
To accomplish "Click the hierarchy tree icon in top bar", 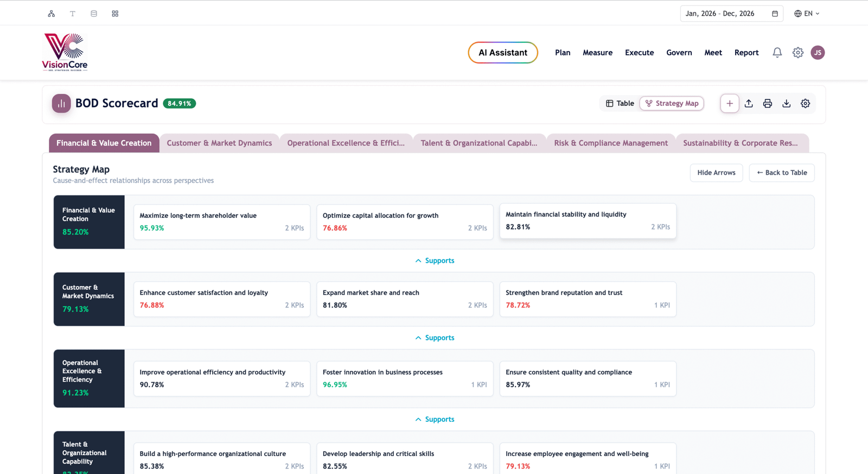I will point(52,14).
